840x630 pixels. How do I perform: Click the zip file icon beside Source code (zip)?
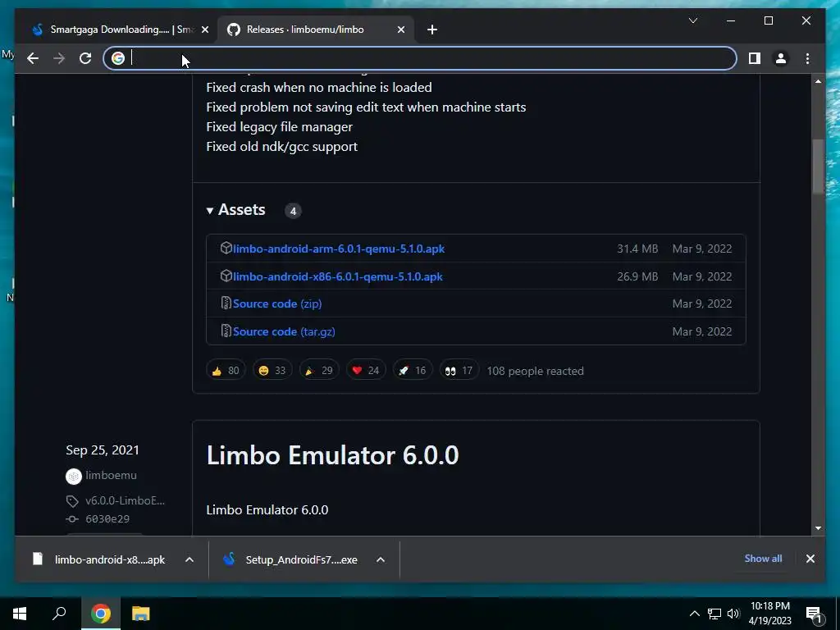226,304
